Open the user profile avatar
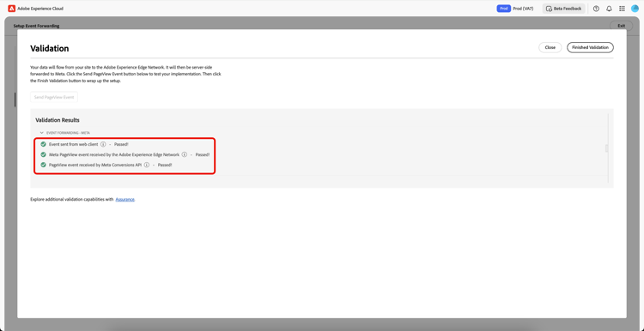The width and height of the screenshot is (644, 331). click(x=635, y=9)
